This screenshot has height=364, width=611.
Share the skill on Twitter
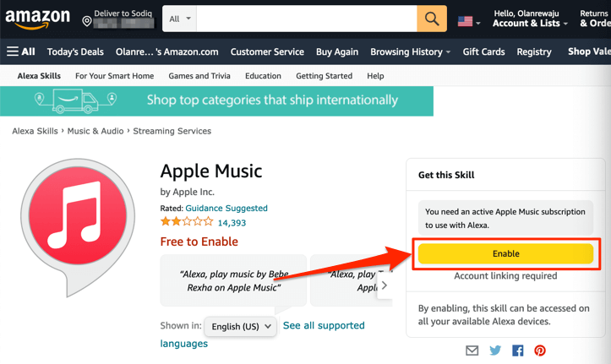click(x=495, y=350)
